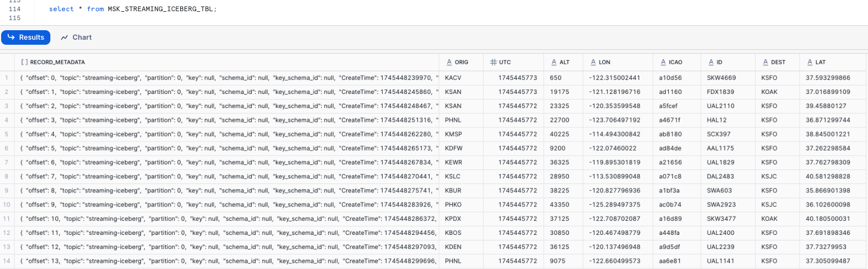Click the UTC column header

pyautogui.click(x=513, y=62)
